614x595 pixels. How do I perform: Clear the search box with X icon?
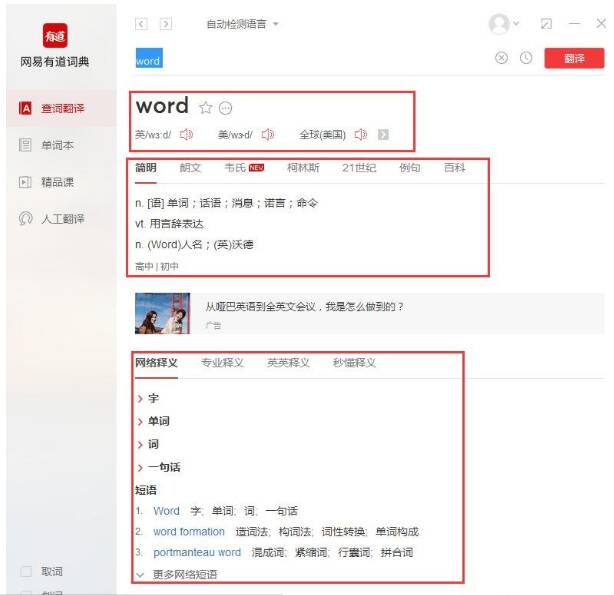point(501,58)
